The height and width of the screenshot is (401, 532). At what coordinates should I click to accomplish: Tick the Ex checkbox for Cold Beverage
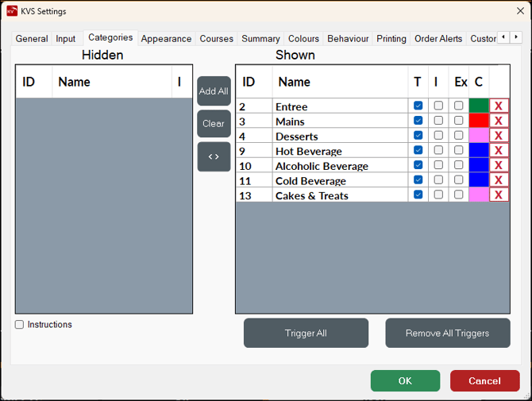[459, 179]
